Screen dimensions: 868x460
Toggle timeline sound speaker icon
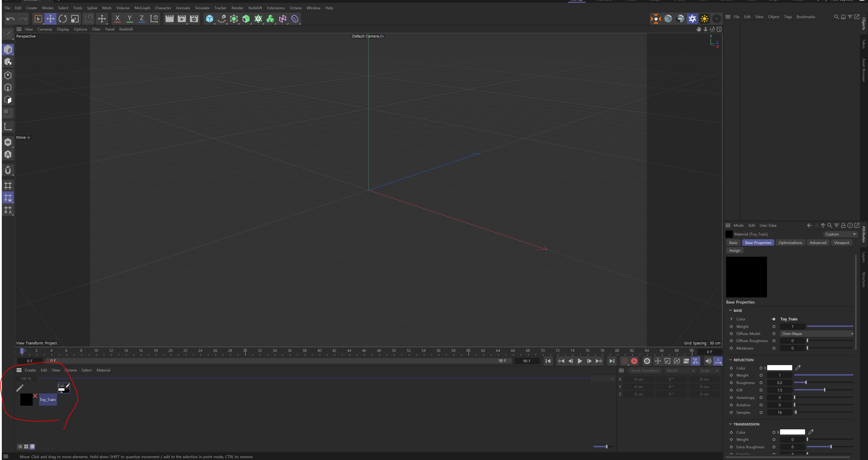tap(708, 361)
